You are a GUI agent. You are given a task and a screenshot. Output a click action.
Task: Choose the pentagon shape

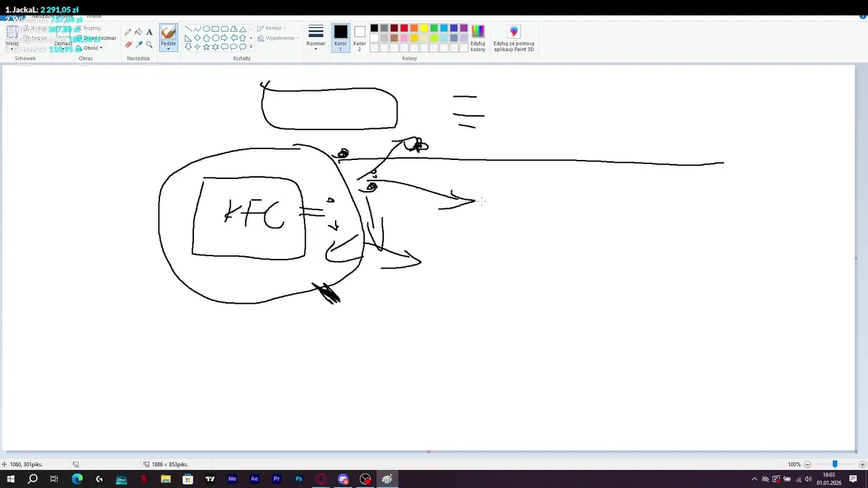point(207,38)
